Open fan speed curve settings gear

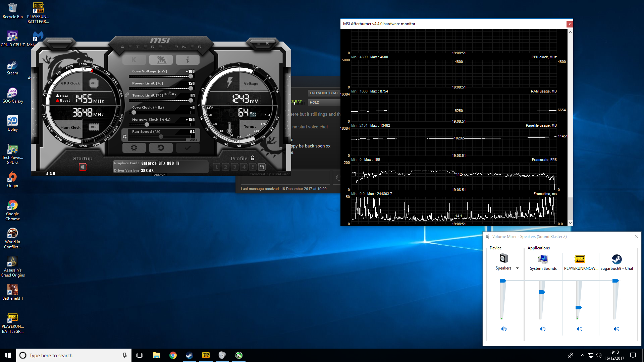[x=125, y=137]
